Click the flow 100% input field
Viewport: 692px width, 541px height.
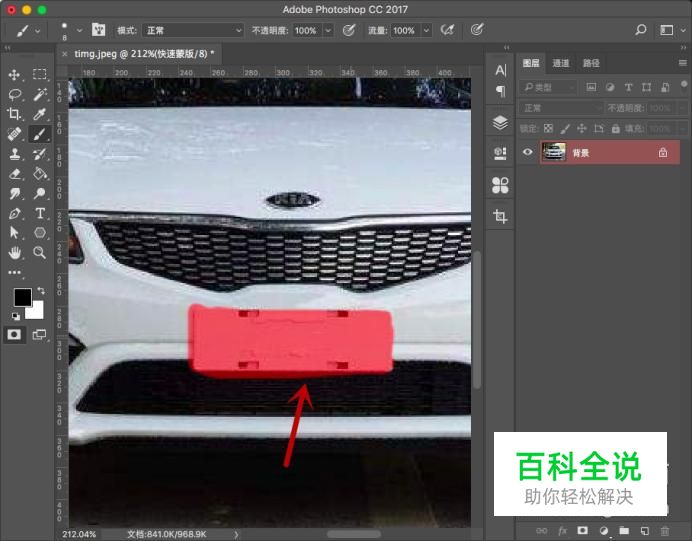[x=405, y=30]
